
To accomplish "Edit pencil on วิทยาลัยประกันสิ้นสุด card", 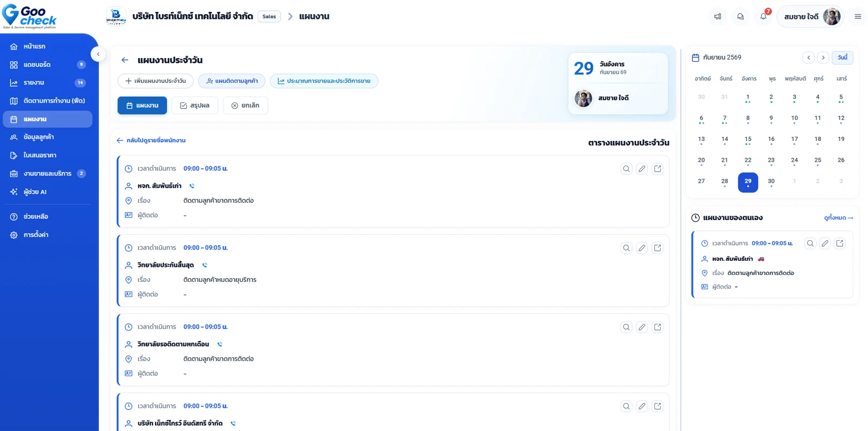I will coord(642,248).
